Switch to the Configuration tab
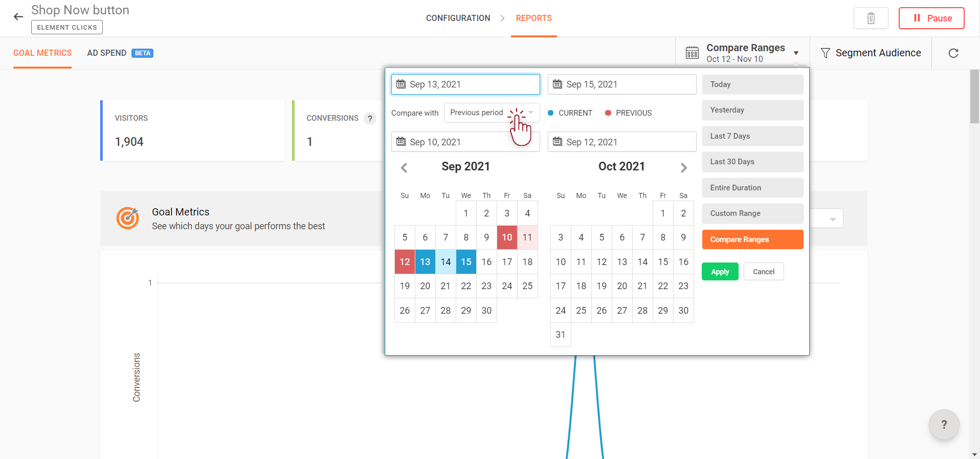This screenshot has width=980, height=459. (458, 18)
